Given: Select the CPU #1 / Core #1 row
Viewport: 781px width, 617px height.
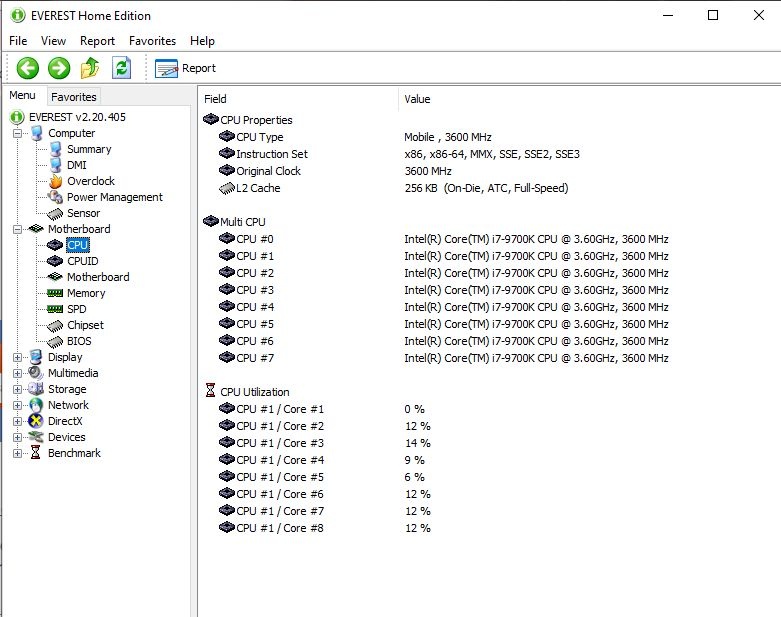Looking at the screenshot, I should [280, 409].
